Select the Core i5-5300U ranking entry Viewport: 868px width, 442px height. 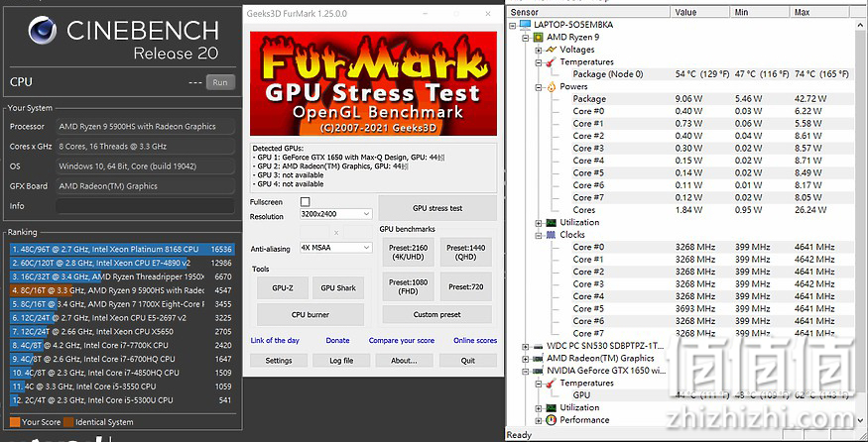click(122, 400)
